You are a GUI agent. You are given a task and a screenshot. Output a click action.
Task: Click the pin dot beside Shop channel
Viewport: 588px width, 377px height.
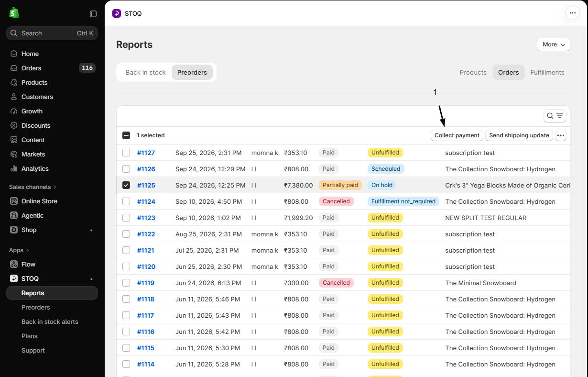[x=91, y=230]
